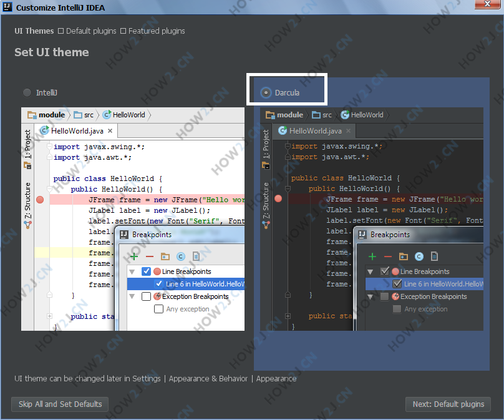The width and height of the screenshot is (504, 420).
Task: Open the 1: Project side tab in light preview
Action: coord(27,149)
